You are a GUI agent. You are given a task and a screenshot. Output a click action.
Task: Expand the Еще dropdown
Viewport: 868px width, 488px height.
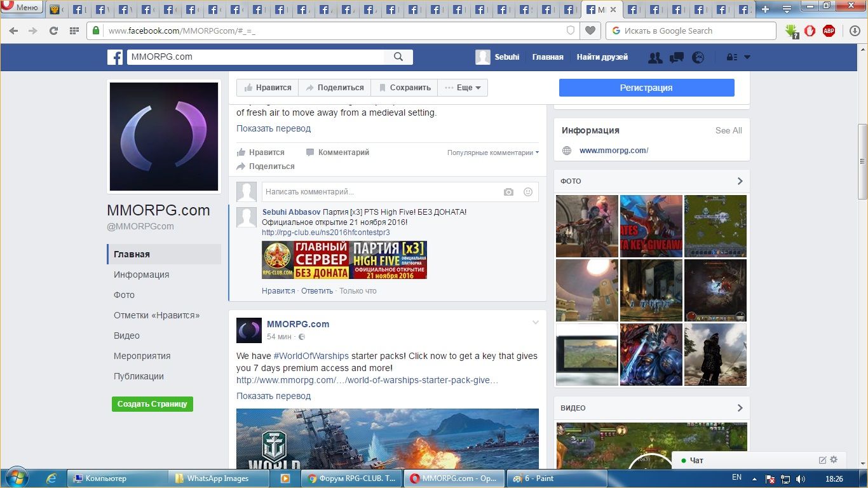[463, 88]
